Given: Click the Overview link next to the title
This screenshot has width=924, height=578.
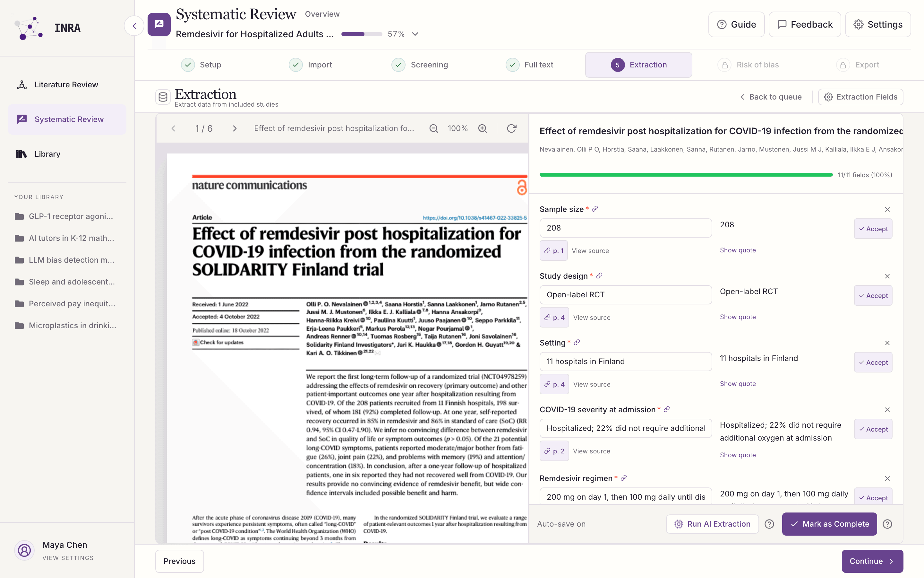Looking at the screenshot, I should point(322,14).
